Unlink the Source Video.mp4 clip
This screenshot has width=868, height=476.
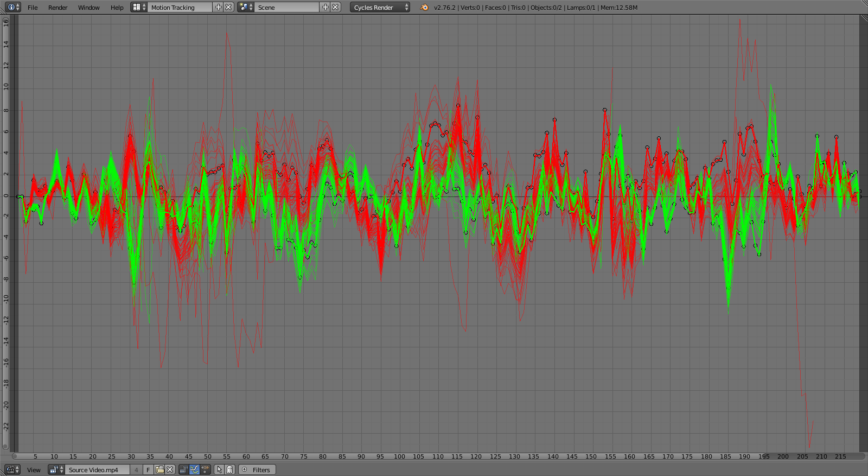pos(170,470)
